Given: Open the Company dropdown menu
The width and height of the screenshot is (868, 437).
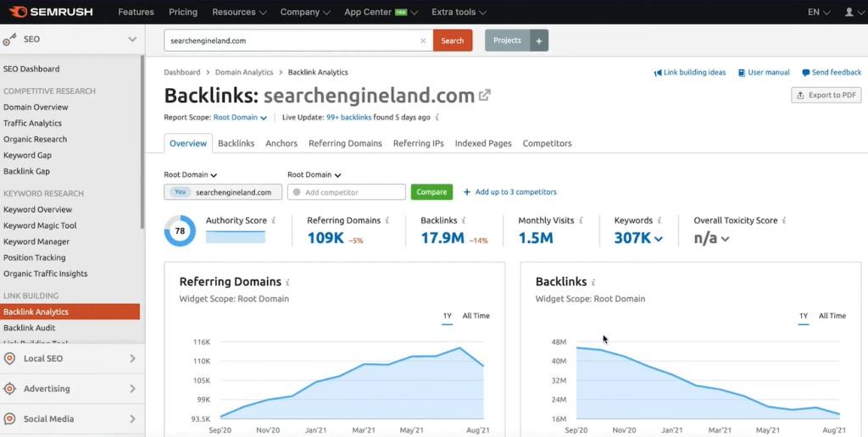Looking at the screenshot, I should tap(305, 12).
